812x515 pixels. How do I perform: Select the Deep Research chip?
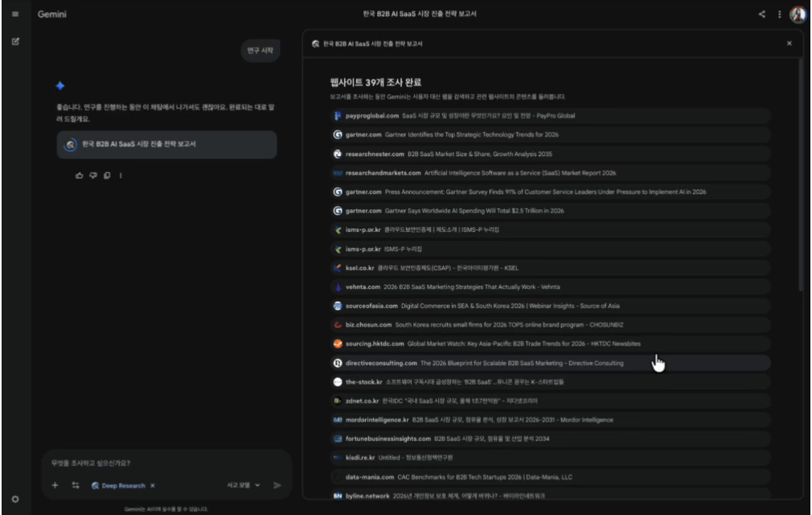pos(119,485)
